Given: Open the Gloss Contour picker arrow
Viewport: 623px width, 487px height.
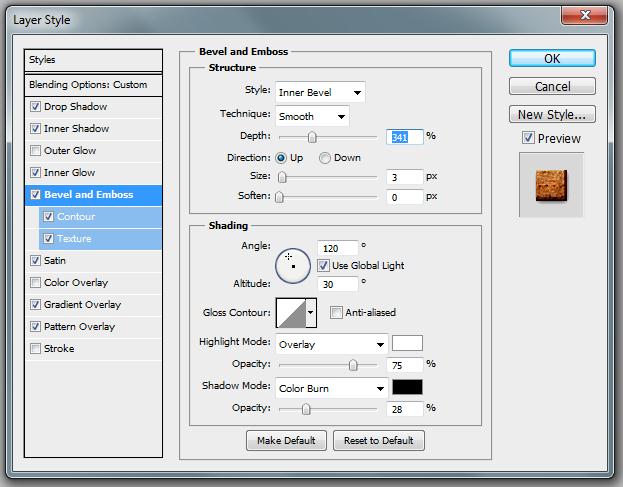Looking at the screenshot, I should [x=310, y=313].
